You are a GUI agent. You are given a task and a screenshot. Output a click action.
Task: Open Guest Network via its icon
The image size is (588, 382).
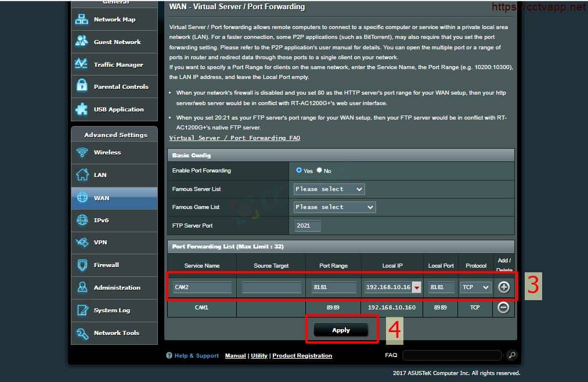tap(82, 42)
